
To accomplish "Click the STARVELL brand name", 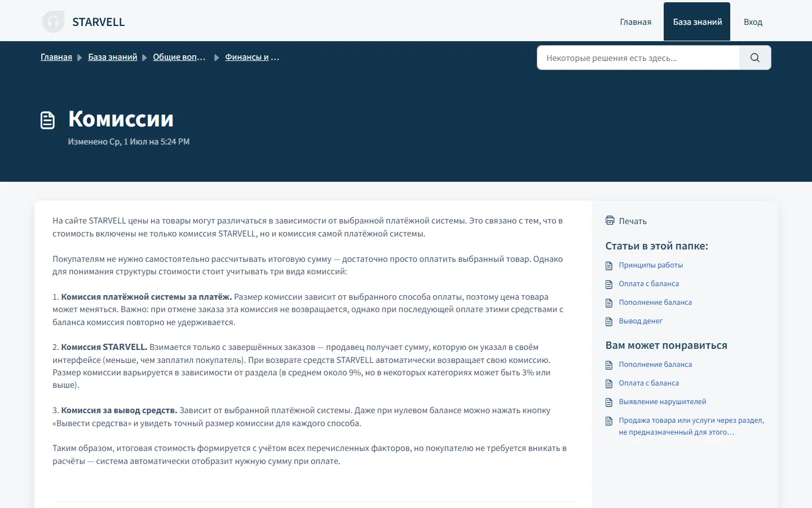I will [x=99, y=22].
